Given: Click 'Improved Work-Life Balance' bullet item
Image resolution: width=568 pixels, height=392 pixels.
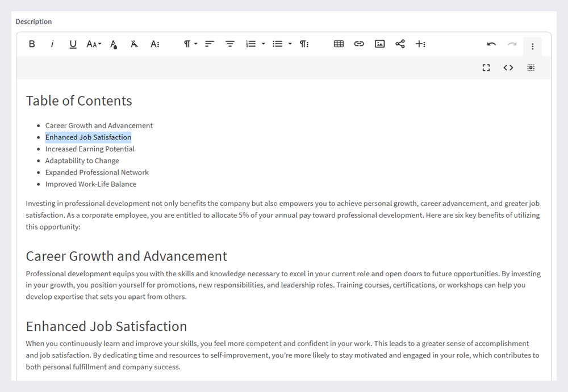Looking at the screenshot, I should [90, 184].
